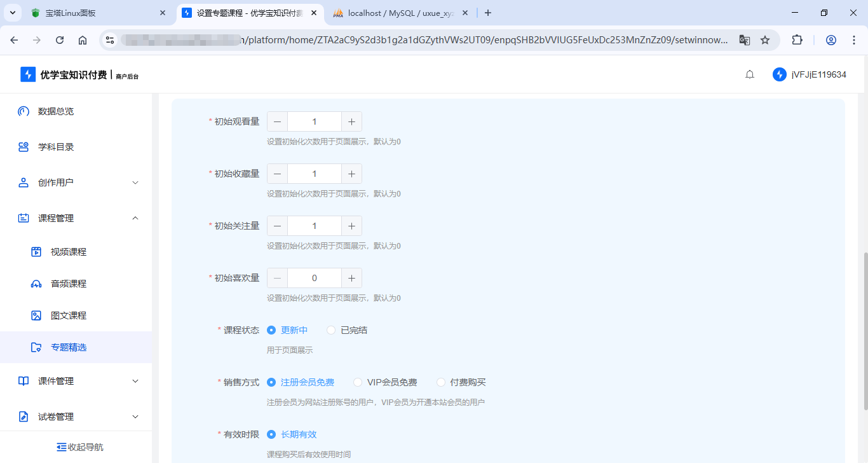The image size is (868, 463).
Task: Decrease 初始收藏量 with the minus button
Action: [x=277, y=173]
